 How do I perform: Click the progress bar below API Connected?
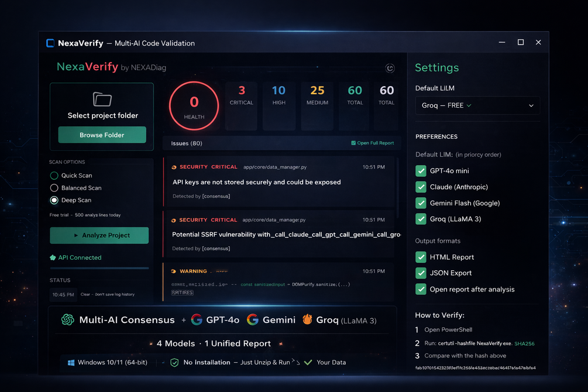click(x=99, y=268)
